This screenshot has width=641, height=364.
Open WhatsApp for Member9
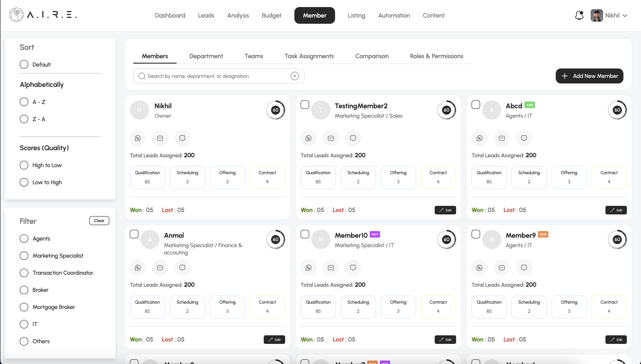[479, 267]
